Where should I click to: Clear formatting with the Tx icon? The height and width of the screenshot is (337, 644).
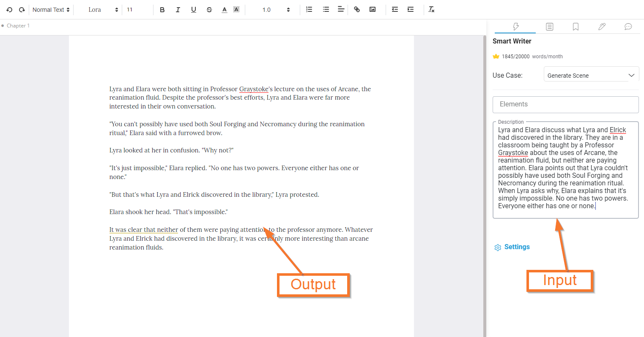[431, 9]
